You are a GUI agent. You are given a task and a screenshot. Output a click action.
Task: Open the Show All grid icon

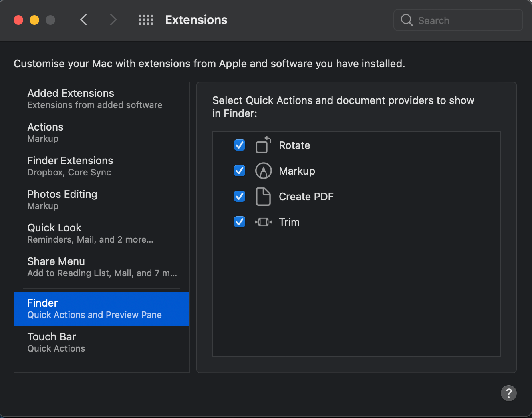(x=146, y=20)
